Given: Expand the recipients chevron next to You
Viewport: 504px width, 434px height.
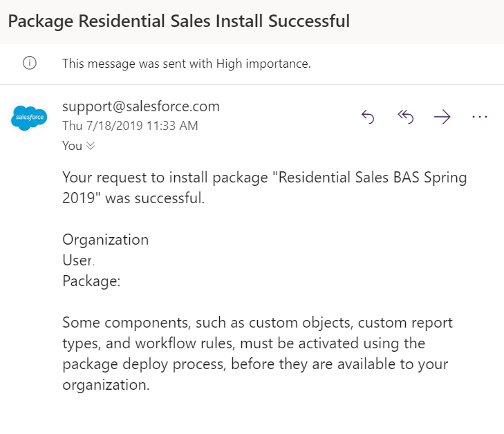Looking at the screenshot, I should tap(91, 146).
